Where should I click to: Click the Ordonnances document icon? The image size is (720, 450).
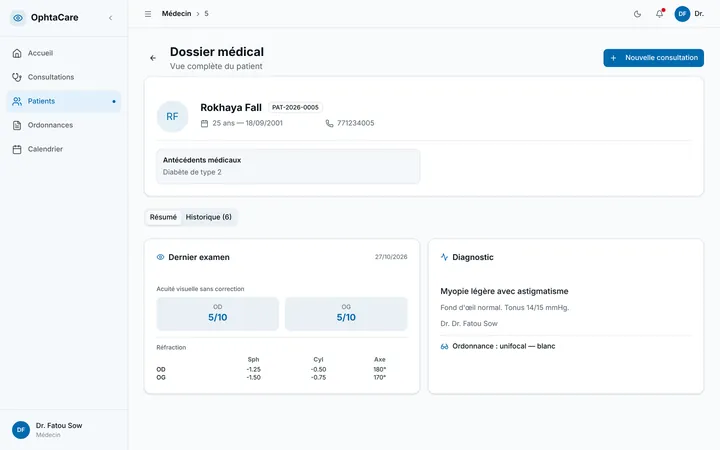(x=17, y=125)
